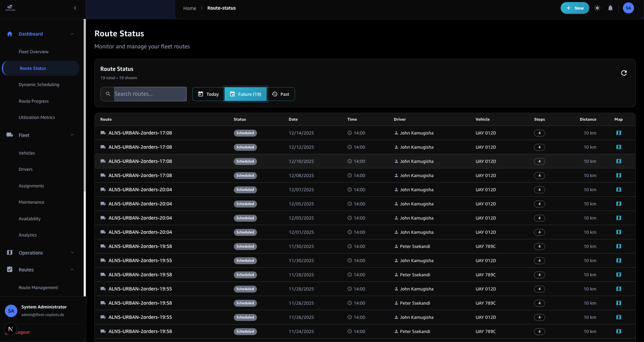This screenshot has height=342, width=644.
Task: Select Utilization Metrics in the sidebar
Action: click(37, 117)
